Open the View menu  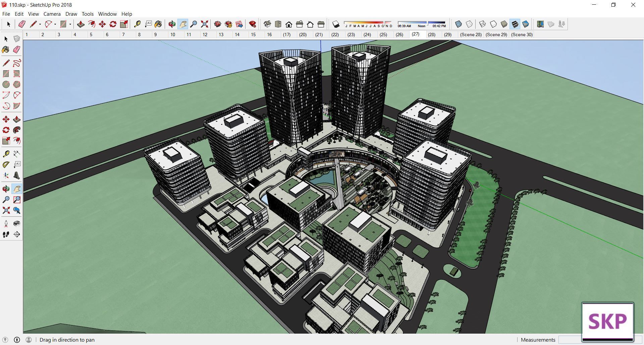point(33,14)
